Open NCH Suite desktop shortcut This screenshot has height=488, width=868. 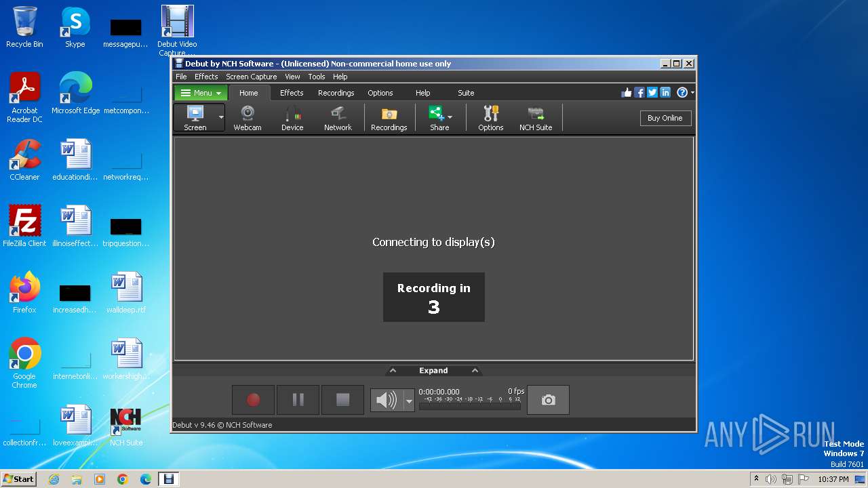point(126,426)
